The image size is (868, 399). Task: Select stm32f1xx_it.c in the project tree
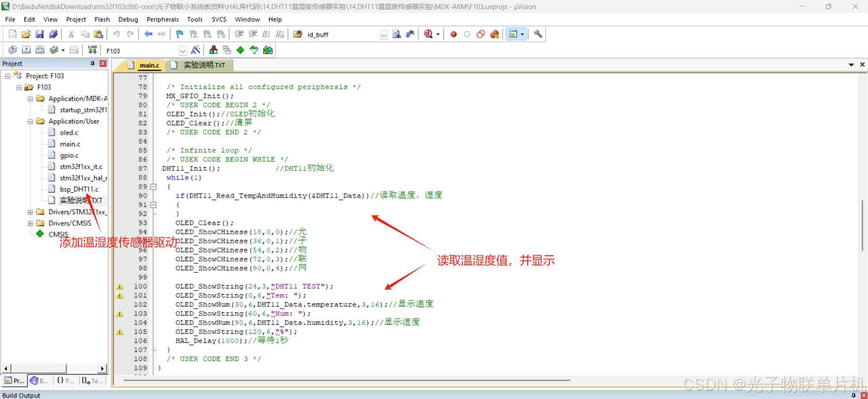tap(81, 167)
